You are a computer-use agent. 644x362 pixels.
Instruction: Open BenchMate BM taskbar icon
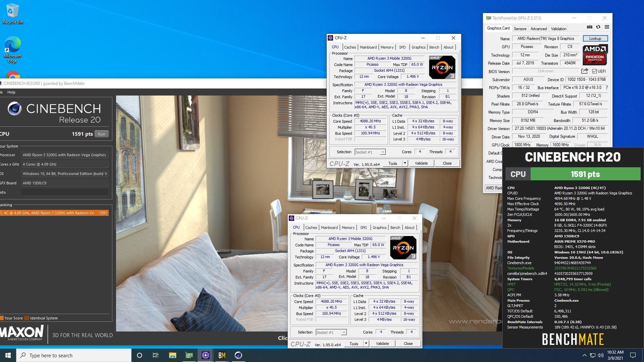click(222, 355)
